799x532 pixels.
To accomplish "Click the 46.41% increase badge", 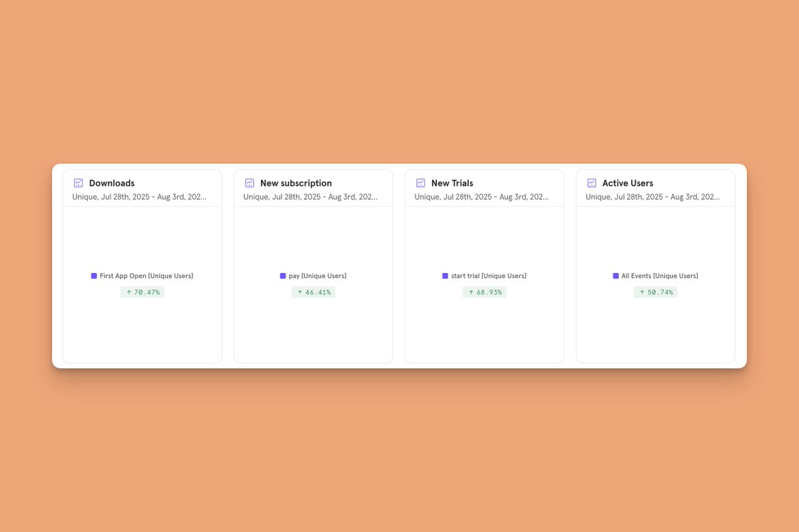I will pyautogui.click(x=314, y=292).
